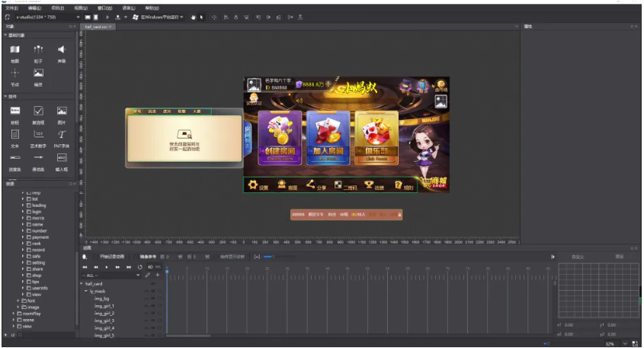Click the publish upload icon

[x=118, y=18]
